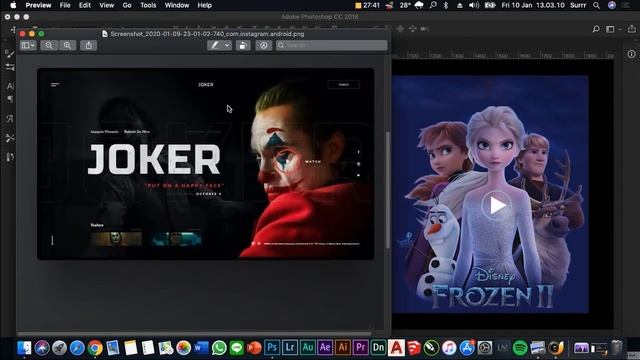640x360 pixels.
Task: Open Photoshop's Paragraph panel icon
Action: point(10,99)
